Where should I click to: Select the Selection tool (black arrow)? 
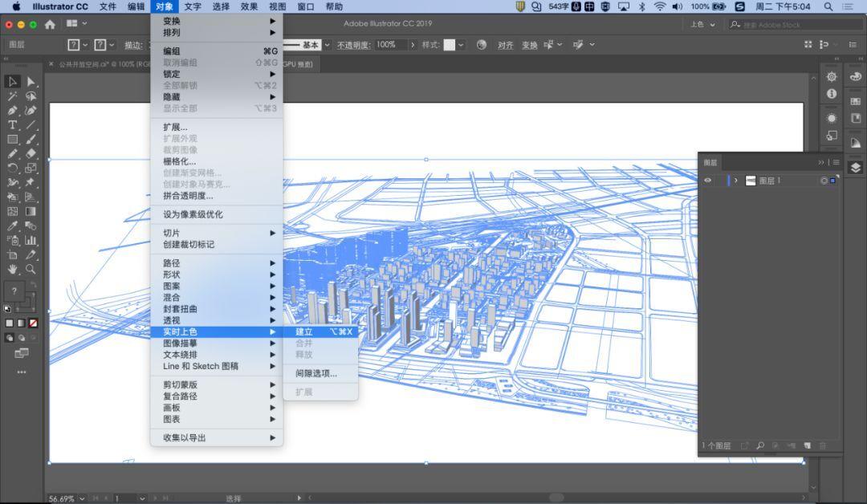click(x=13, y=82)
